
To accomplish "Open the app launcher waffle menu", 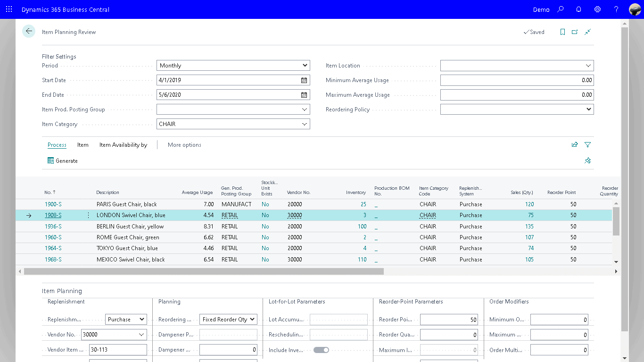I will pos(9,9).
